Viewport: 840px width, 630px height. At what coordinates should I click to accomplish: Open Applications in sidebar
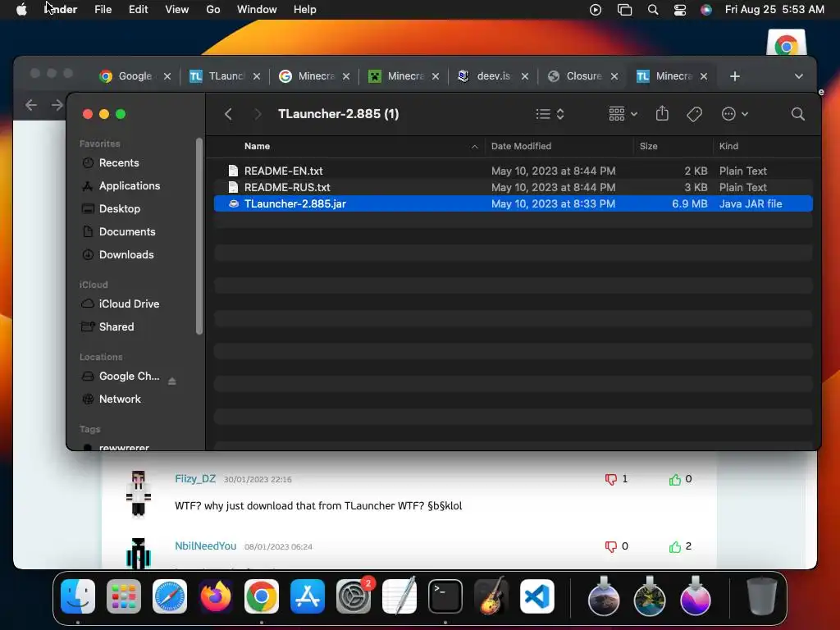129,186
